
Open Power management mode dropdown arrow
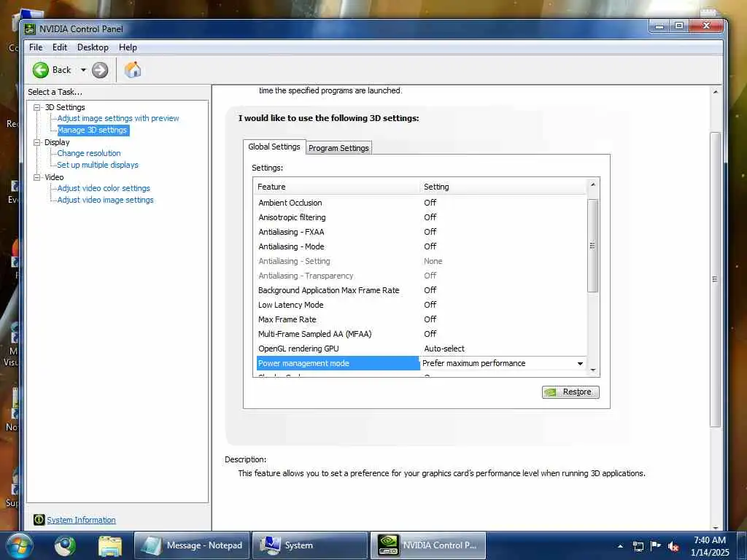(580, 363)
